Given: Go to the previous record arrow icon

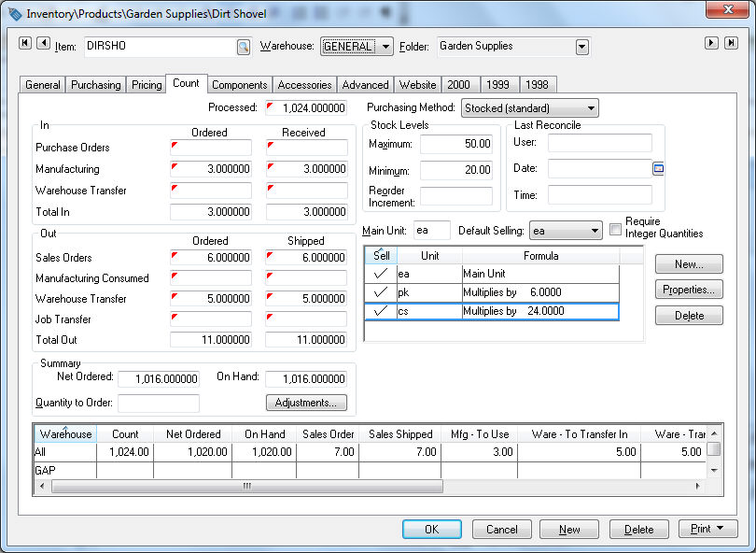Looking at the screenshot, I should [44, 43].
